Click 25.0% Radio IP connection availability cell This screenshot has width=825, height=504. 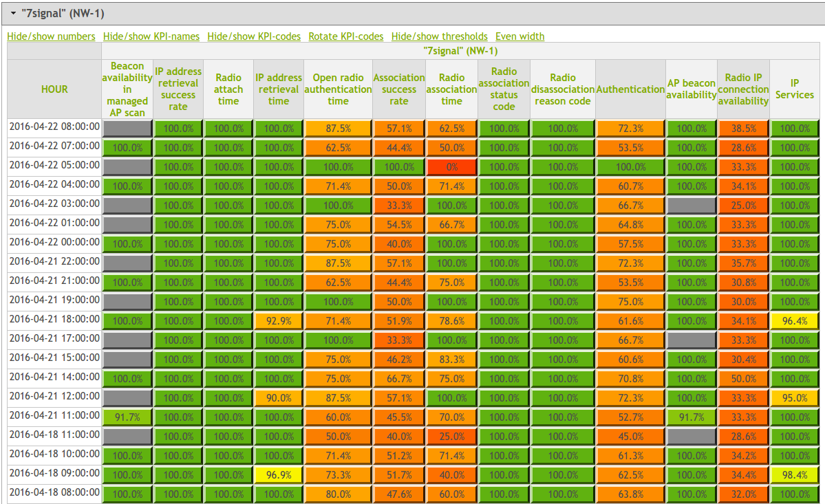tap(743, 206)
